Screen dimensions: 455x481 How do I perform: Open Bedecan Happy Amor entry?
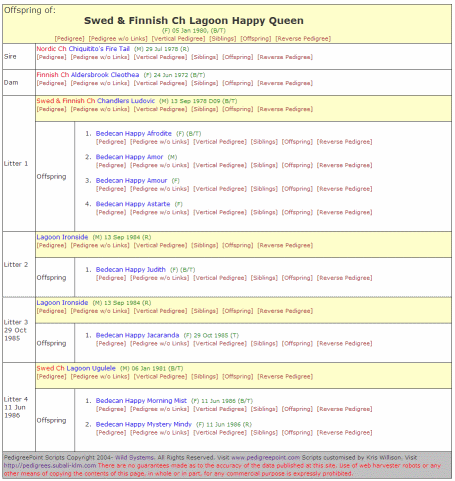[129, 157]
